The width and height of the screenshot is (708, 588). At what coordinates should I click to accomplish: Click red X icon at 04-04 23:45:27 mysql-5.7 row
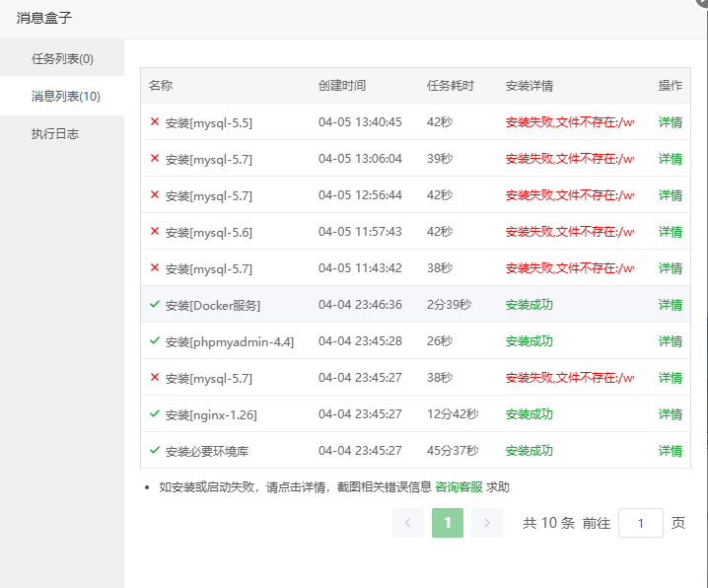155,377
